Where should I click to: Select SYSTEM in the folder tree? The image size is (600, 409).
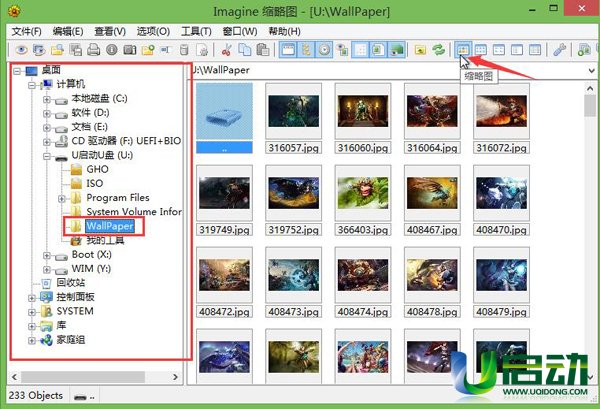point(75,311)
